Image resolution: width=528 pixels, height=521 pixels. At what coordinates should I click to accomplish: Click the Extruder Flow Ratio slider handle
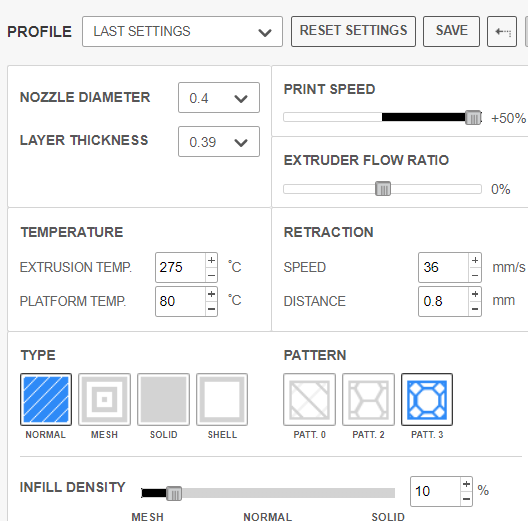click(383, 189)
